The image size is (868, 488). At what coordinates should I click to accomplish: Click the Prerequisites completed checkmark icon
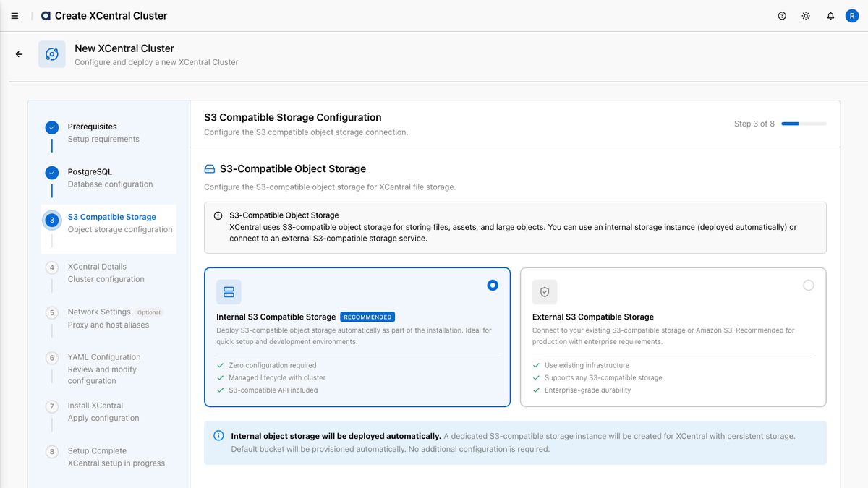(x=52, y=128)
